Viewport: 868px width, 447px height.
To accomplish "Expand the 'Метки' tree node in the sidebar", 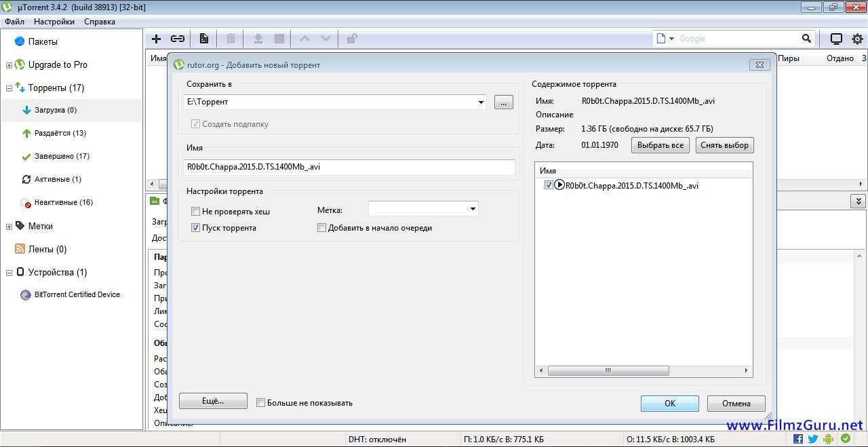I will [9, 227].
